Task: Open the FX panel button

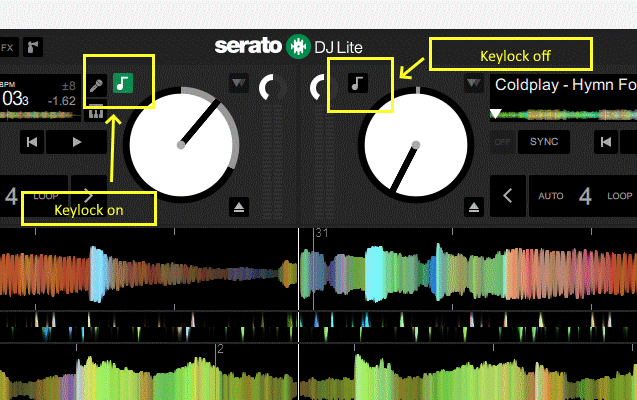Action: pos(8,48)
